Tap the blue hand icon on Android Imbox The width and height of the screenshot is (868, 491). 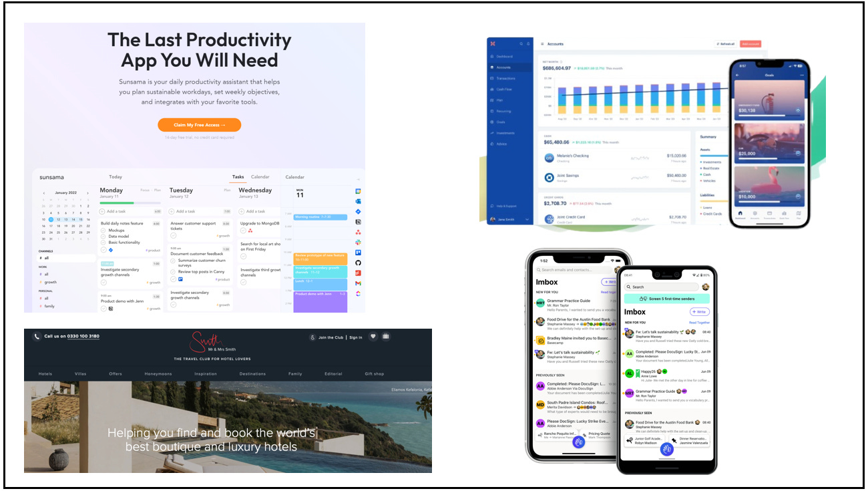tap(667, 450)
